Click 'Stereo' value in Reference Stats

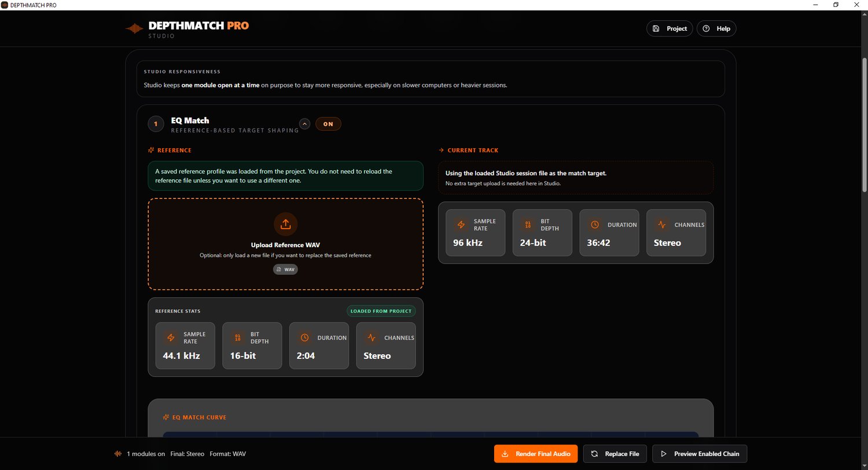[377, 356]
